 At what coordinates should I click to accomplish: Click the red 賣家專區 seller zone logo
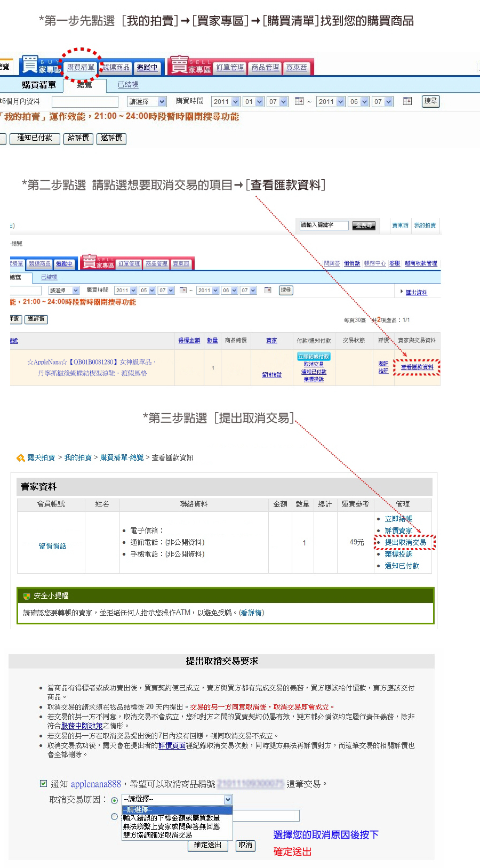(190, 66)
